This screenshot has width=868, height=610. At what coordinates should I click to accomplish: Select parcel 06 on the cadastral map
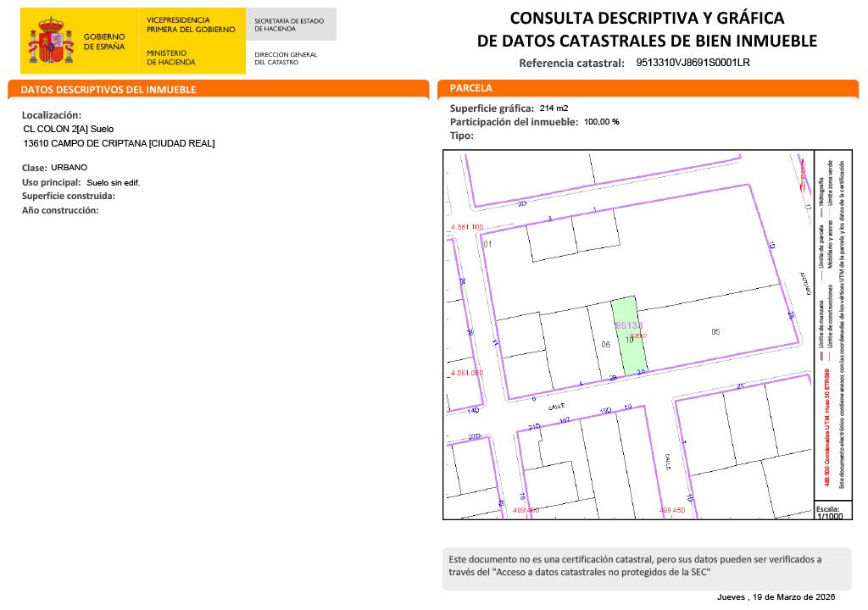tap(605, 345)
